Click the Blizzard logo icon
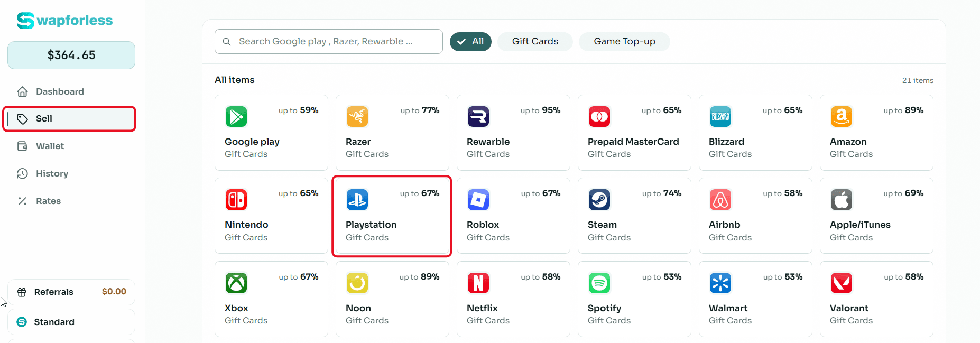This screenshot has width=980, height=343. (x=720, y=116)
